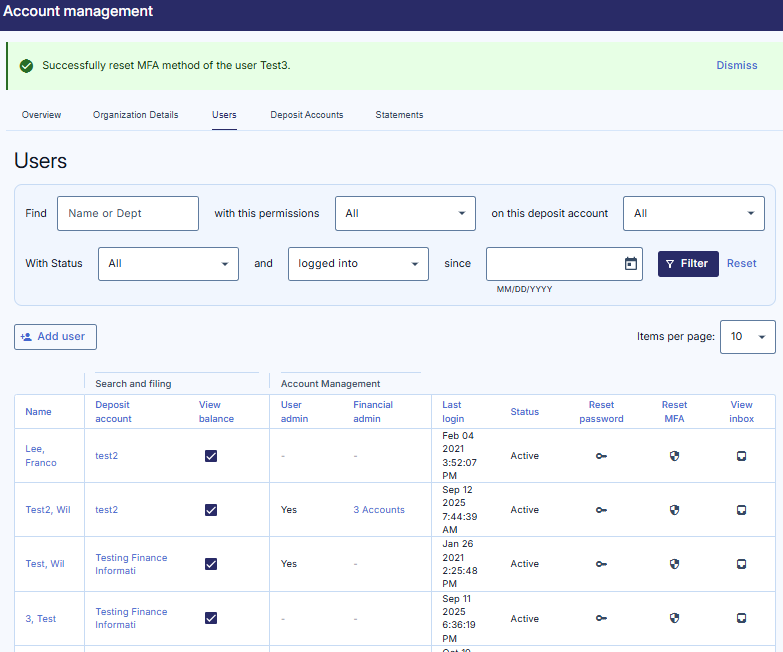The height and width of the screenshot is (652, 783).
Task: Click the Name or Dept search field
Action: [x=128, y=213]
